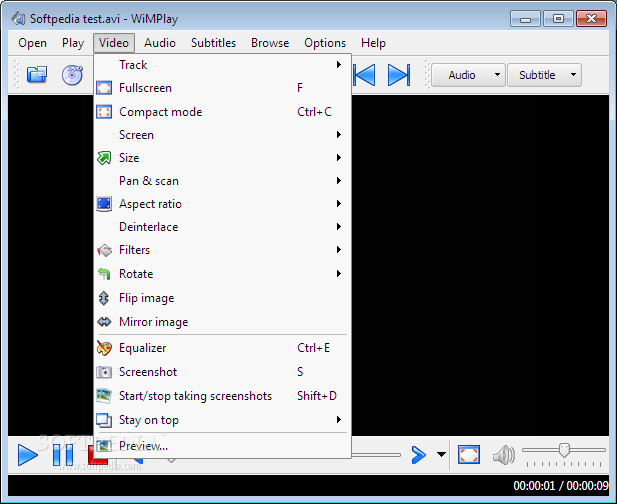Open the Browse menu
617x504 pixels.
click(x=270, y=43)
